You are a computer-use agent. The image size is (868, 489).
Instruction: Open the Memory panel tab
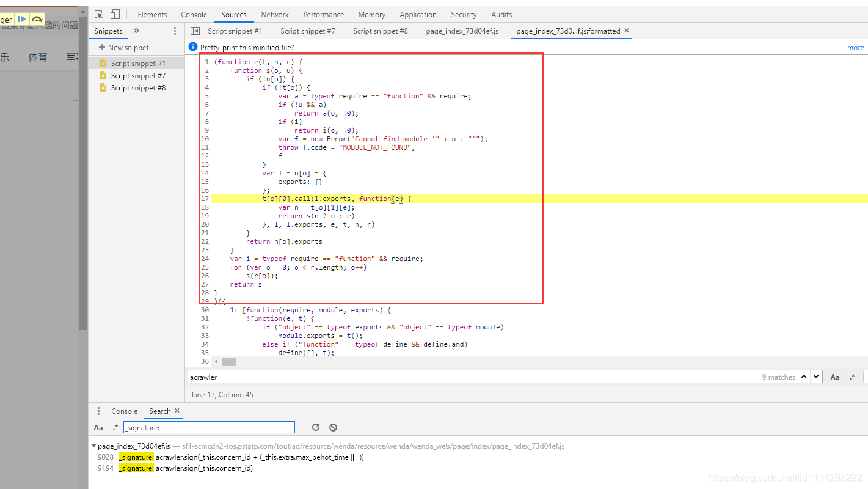coord(371,14)
